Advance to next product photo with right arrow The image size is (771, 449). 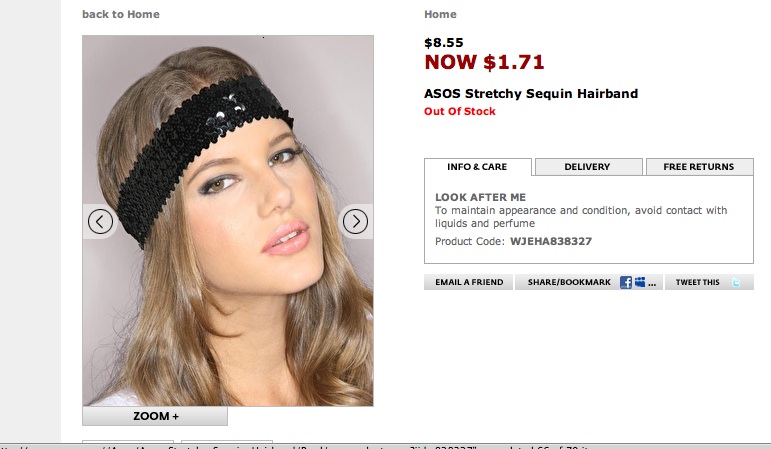coord(355,222)
